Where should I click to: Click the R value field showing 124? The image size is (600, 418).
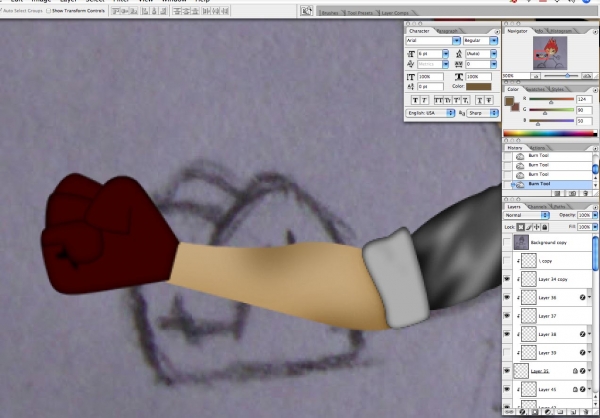click(584, 99)
